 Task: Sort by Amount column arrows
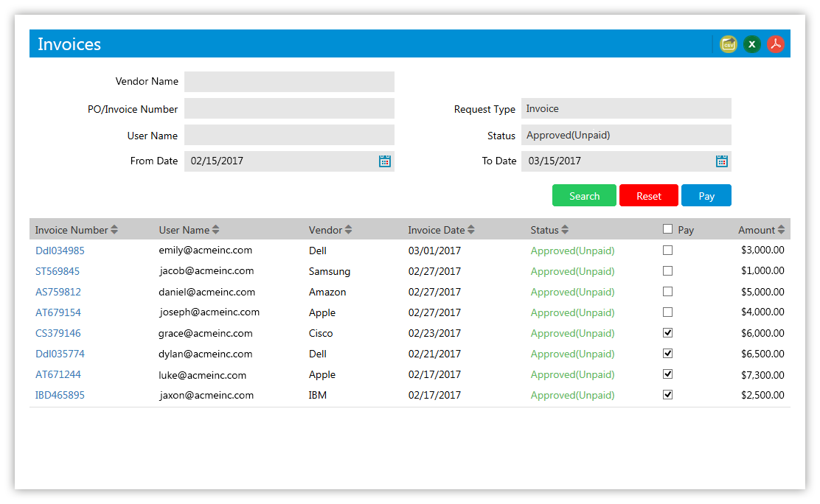781,229
